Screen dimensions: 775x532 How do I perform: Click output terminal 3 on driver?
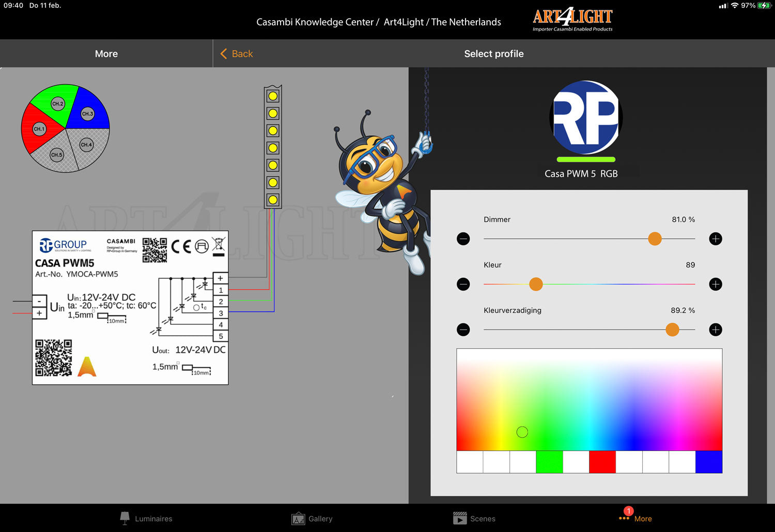(x=221, y=313)
